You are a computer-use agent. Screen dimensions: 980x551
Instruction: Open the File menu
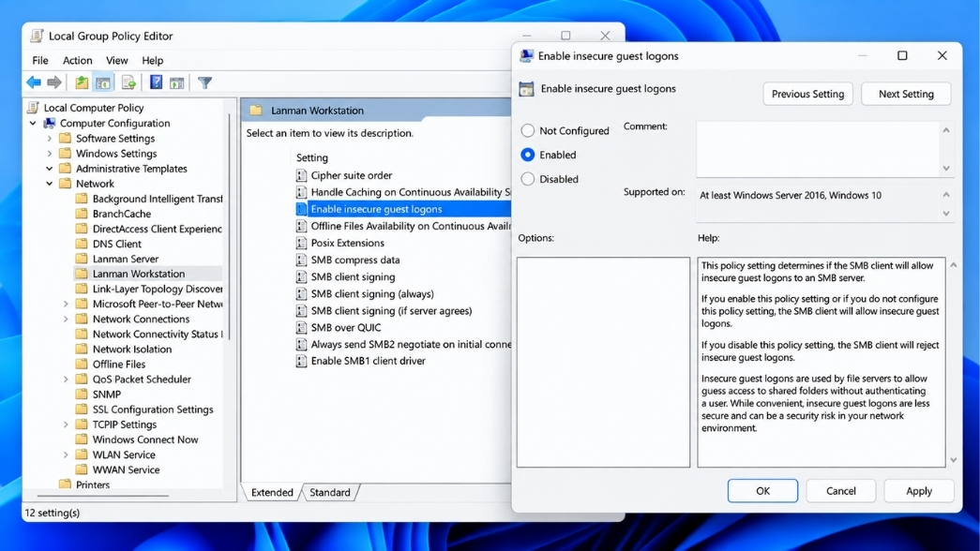[x=40, y=61]
